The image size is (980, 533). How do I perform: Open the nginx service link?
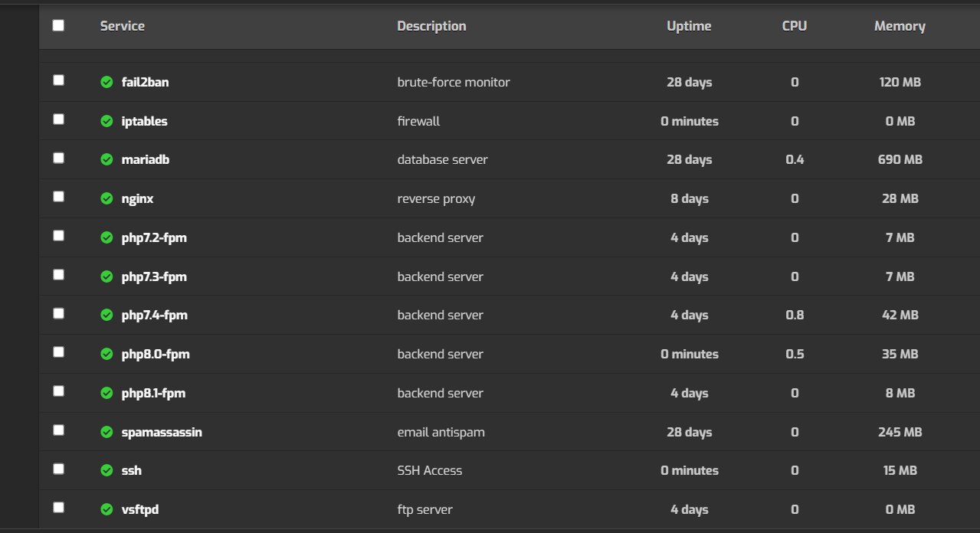pyautogui.click(x=138, y=198)
